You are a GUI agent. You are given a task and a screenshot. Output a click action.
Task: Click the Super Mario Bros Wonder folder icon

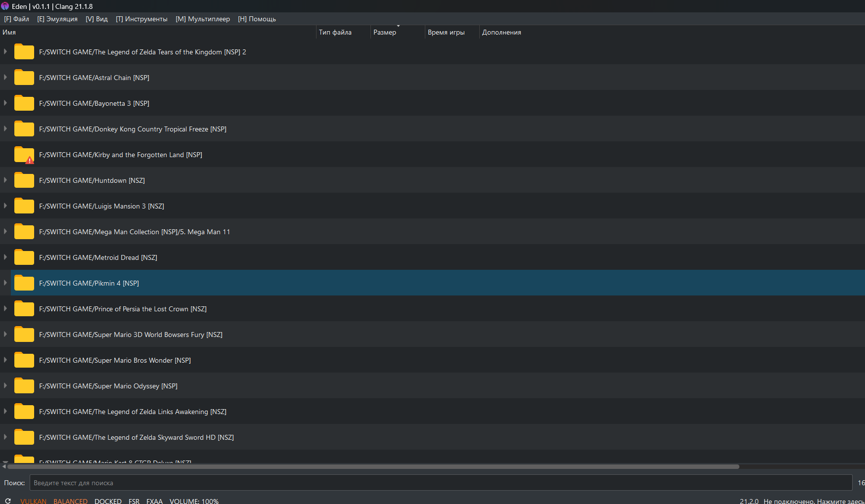pyautogui.click(x=24, y=360)
